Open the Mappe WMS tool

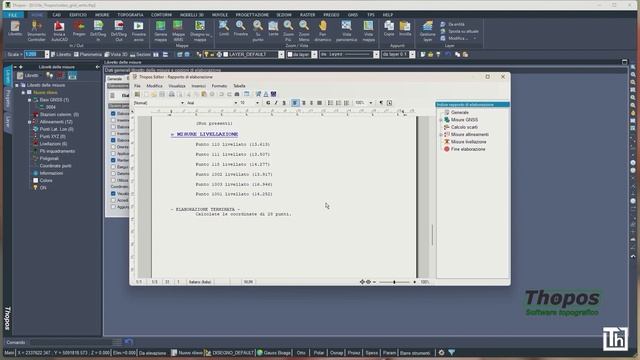tap(178, 31)
